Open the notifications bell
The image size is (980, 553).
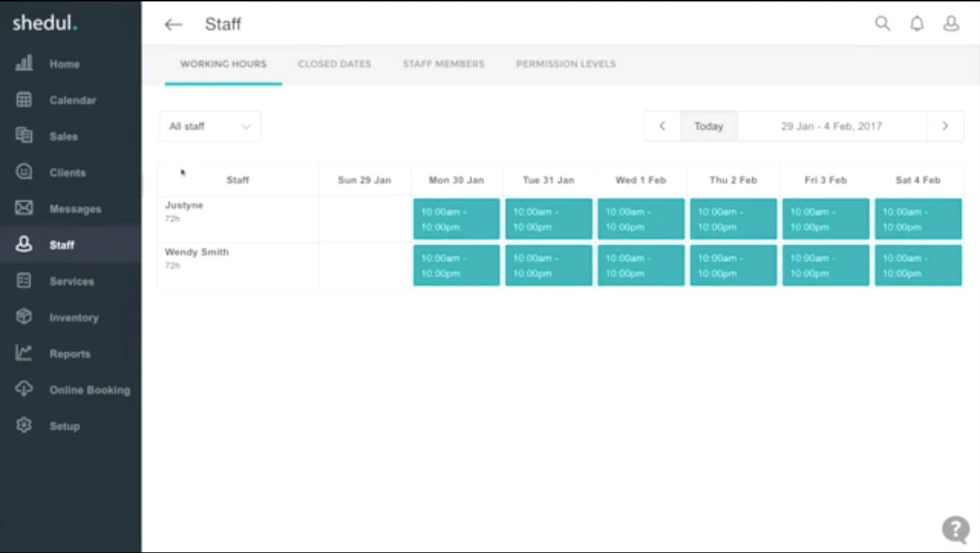(x=917, y=23)
